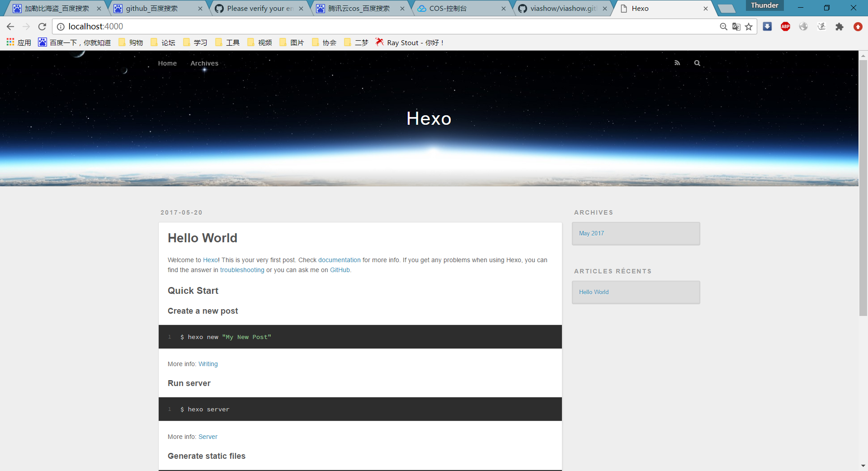Open the 百度一下 bookmark
Image resolution: width=868 pixels, height=471 pixels.
(x=75, y=42)
